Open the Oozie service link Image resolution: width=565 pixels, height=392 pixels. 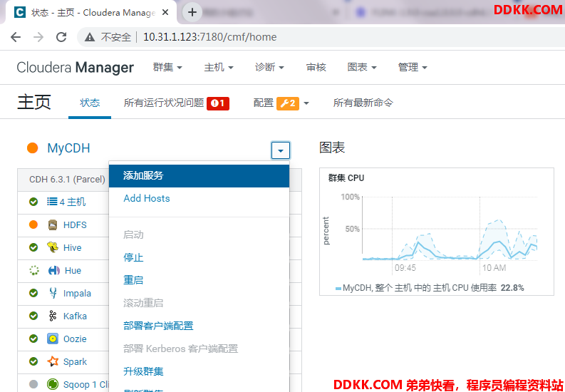75,339
